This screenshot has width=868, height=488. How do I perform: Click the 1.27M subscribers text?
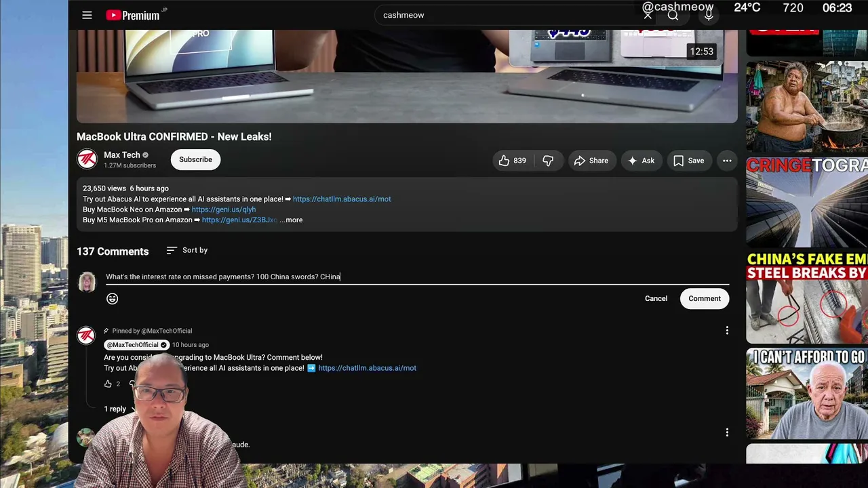pyautogui.click(x=130, y=165)
